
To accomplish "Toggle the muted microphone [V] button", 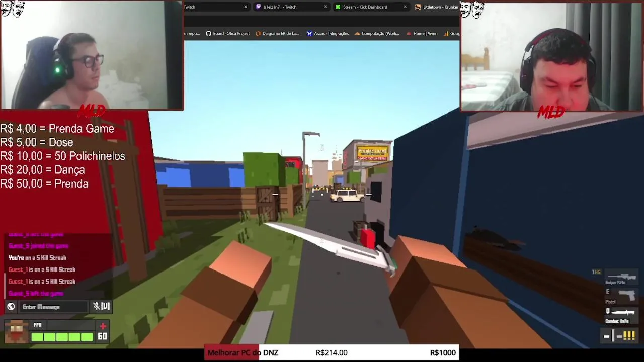I will click(x=101, y=306).
